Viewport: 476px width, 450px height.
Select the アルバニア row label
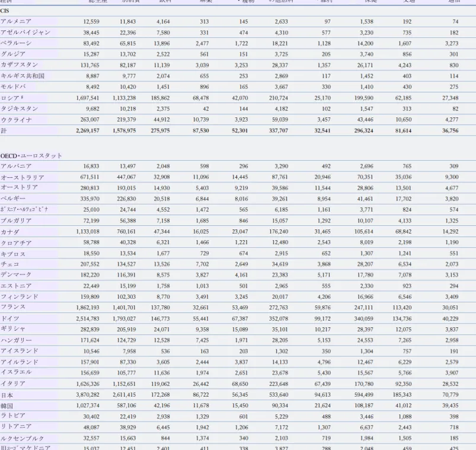point(16,166)
